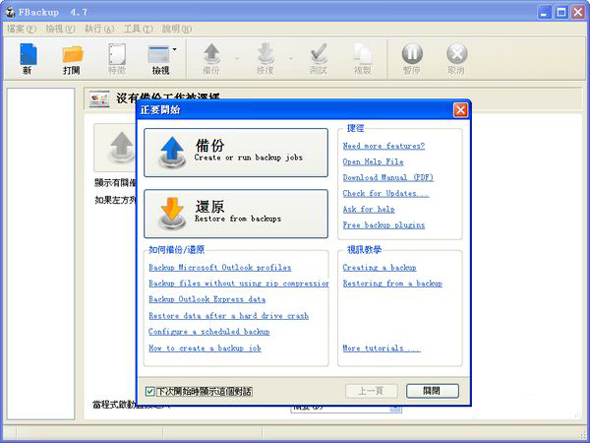Click the blue up-arrow backup icon
The image size is (590, 443).
(172, 152)
